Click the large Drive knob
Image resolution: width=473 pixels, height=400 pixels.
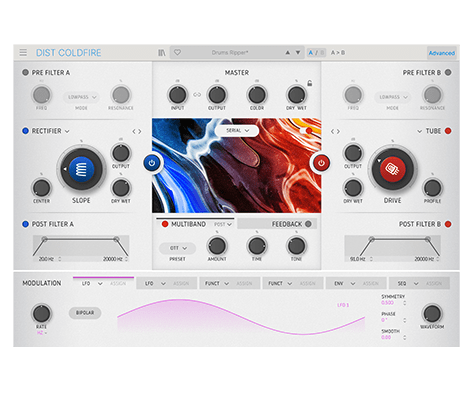pos(392,169)
